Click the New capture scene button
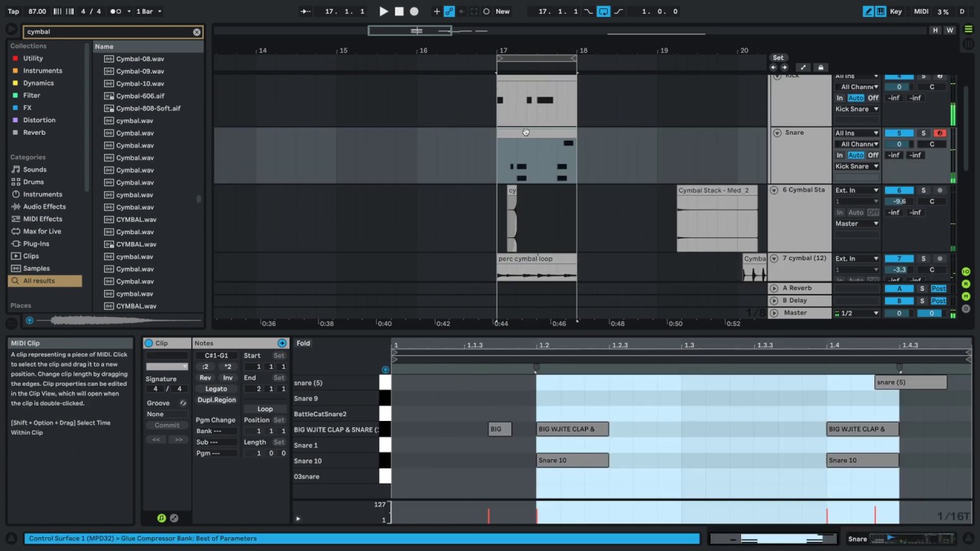 click(502, 11)
